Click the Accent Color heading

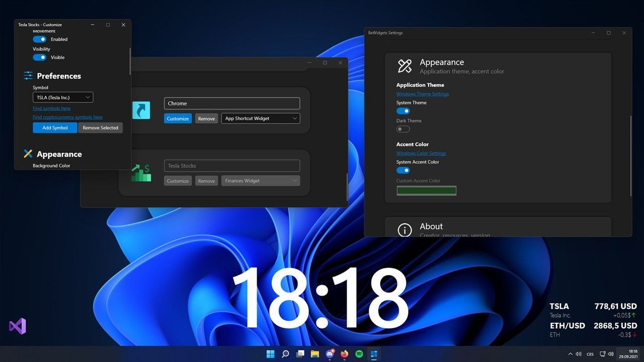pyautogui.click(x=413, y=144)
